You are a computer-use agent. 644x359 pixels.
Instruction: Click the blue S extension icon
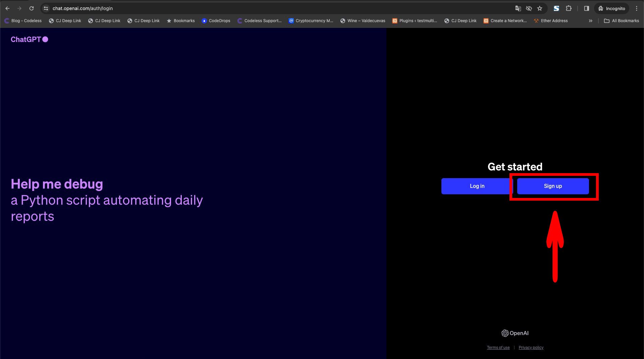tap(556, 8)
